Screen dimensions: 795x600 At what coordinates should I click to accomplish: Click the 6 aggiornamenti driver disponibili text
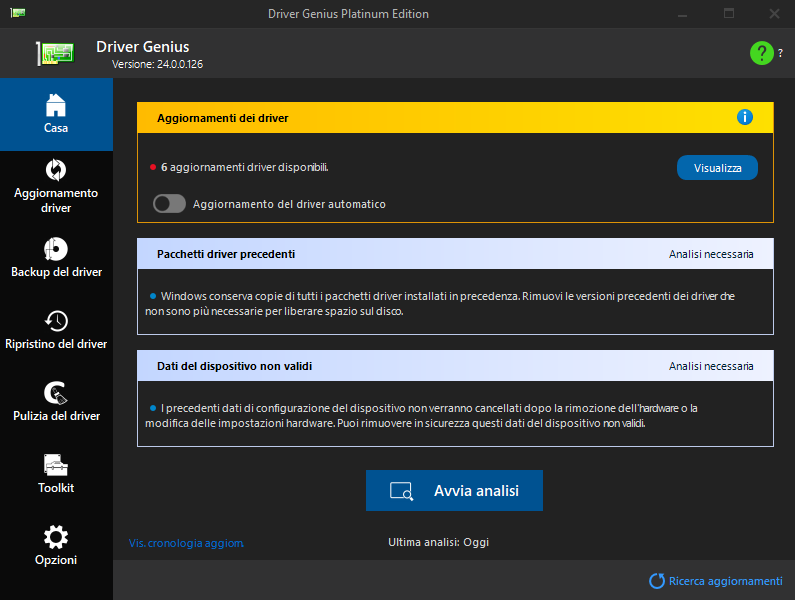click(244, 167)
